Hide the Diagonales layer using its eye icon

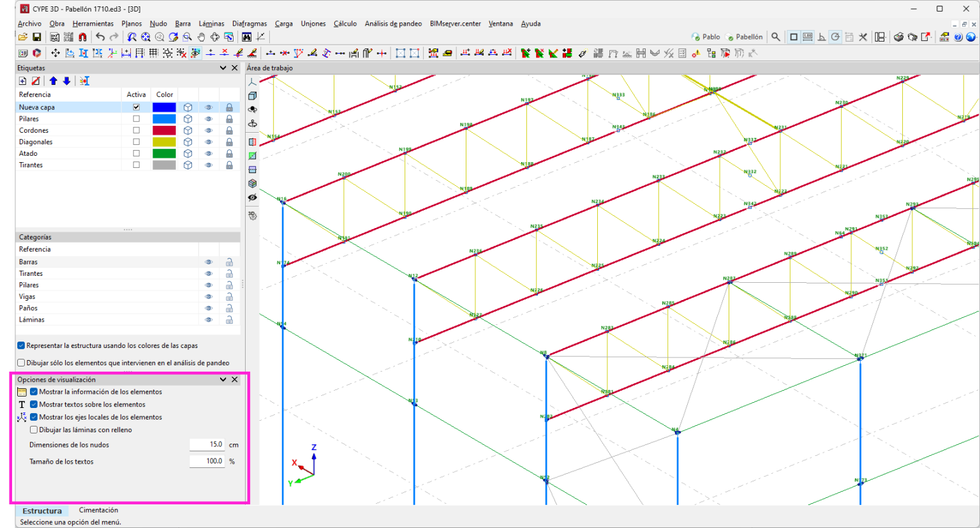[208, 142]
